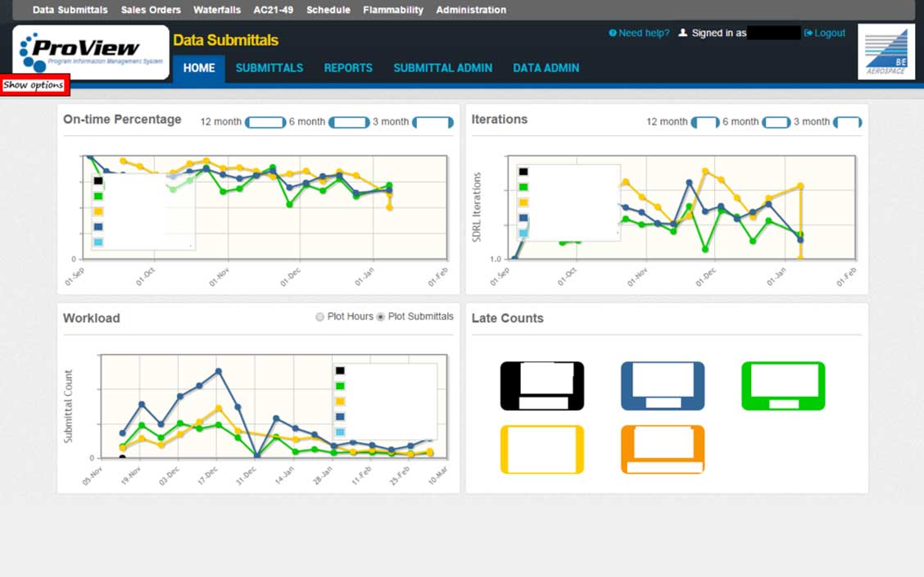The width and height of the screenshot is (924, 577).
Task: Click the BE Aerospace logo
Action: (886, 52)
